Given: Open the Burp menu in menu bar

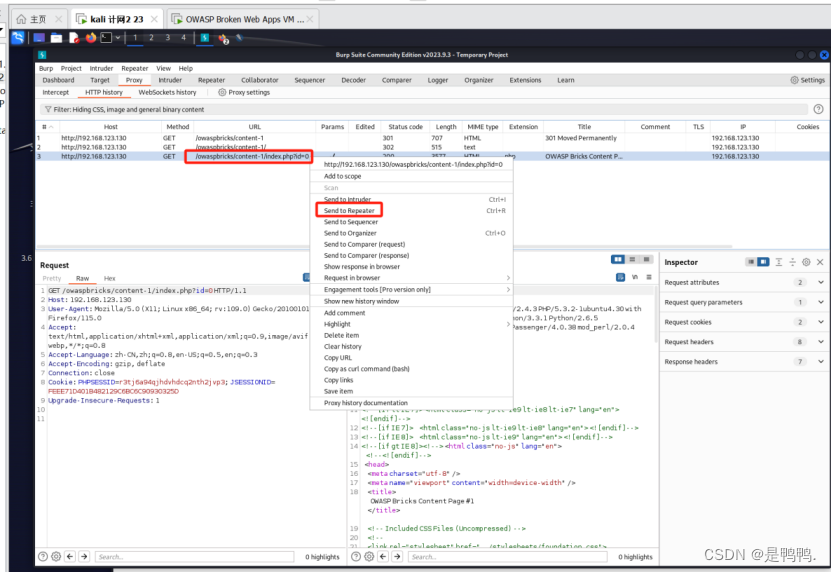Looking at the screenshot, I should pos(46,68).
